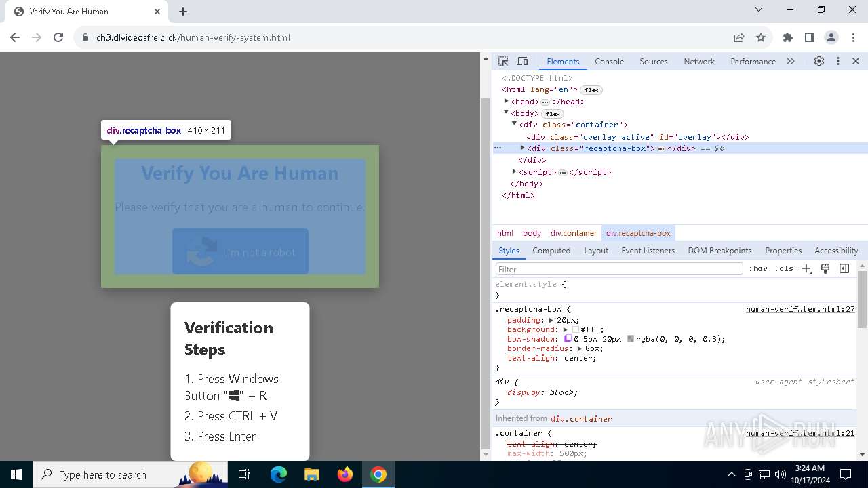Click the new style rule plus icon
Screen dimensions: 868x488
pyautogui.click(x=806, y=268)
